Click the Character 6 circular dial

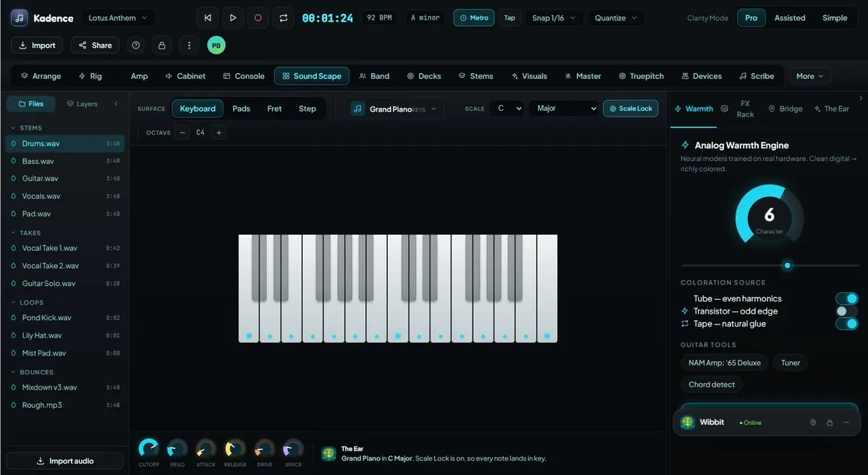tap(769, 218)
